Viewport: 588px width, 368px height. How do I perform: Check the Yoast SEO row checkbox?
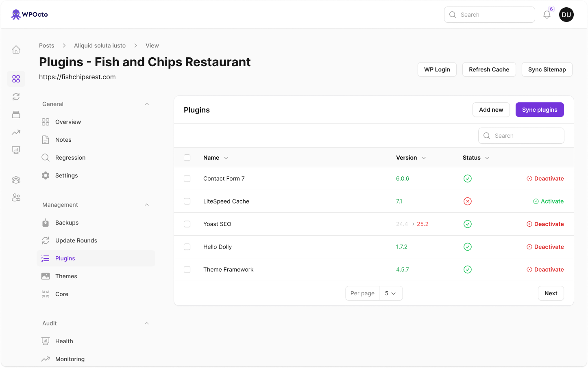pos(187,224)
